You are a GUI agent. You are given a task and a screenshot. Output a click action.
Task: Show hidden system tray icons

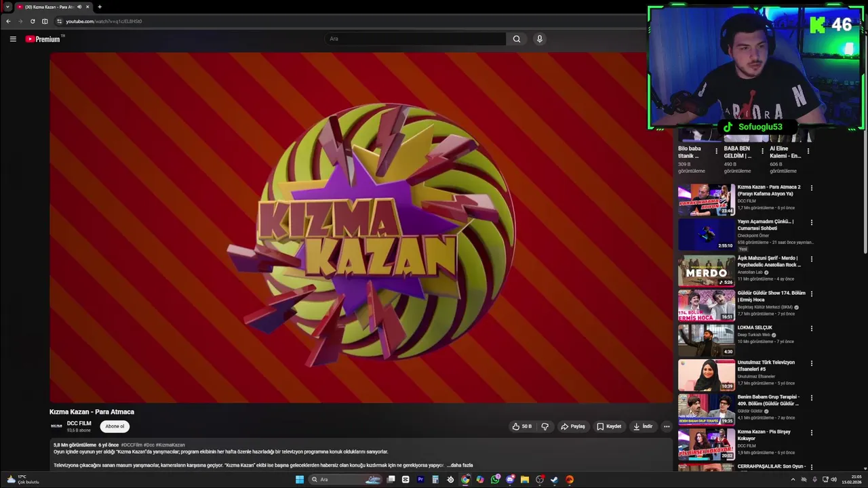pyautogui.click(x=793, y=479)
